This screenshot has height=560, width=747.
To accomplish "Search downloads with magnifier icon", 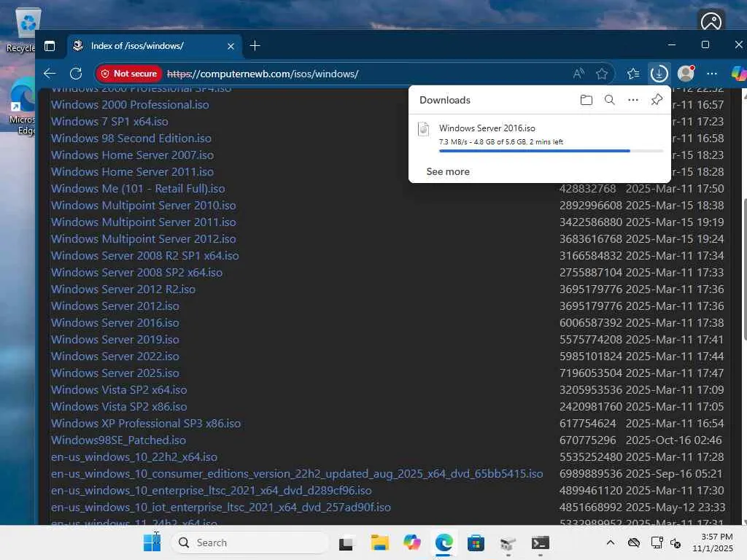I will click(609, 99).
